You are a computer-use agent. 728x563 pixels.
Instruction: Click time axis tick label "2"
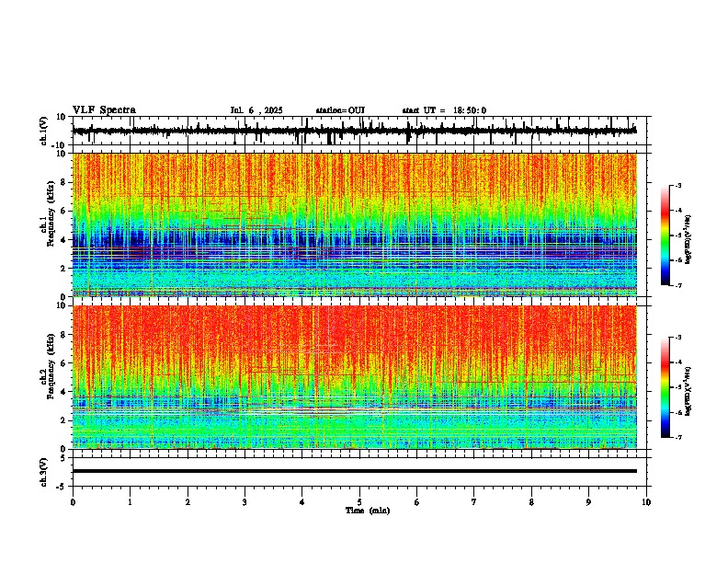pos(188,502)
